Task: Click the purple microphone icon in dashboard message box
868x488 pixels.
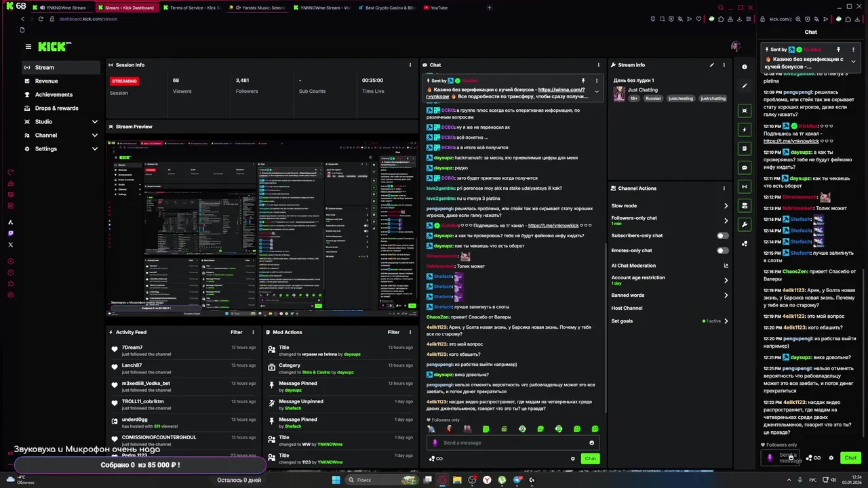Action: click(x=435, y=443)
